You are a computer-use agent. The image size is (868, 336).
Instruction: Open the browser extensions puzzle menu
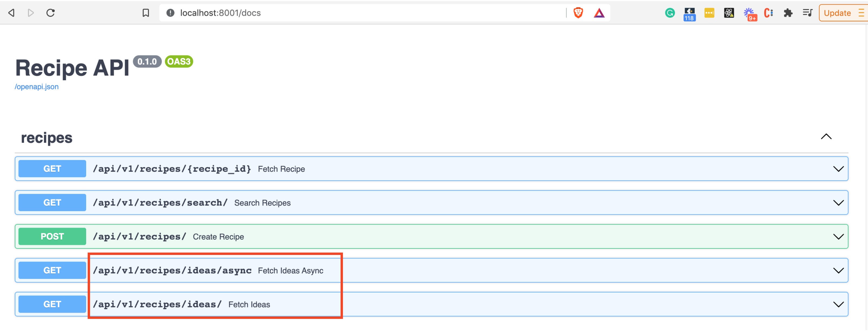[x=788, y=13]
